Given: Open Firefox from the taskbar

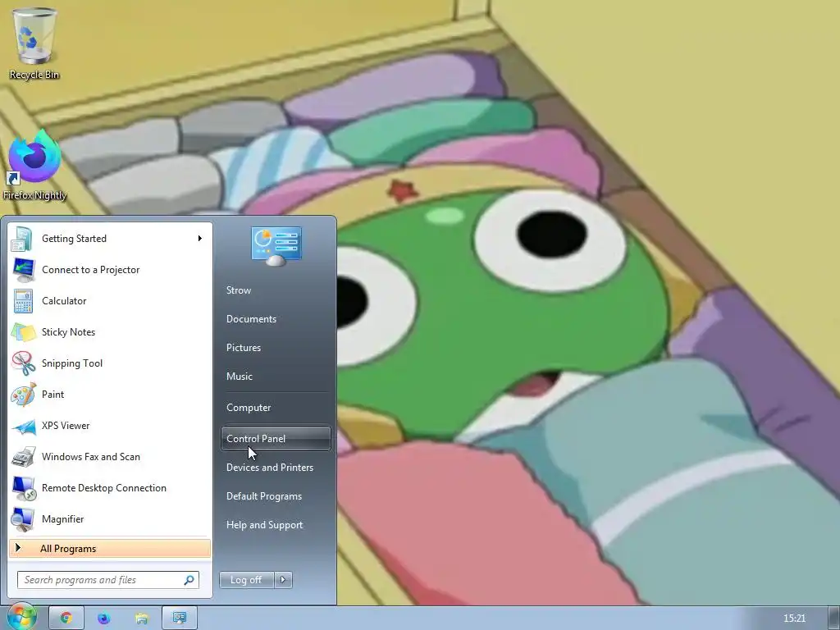Looking at the screenshot, I should point(103,619).
